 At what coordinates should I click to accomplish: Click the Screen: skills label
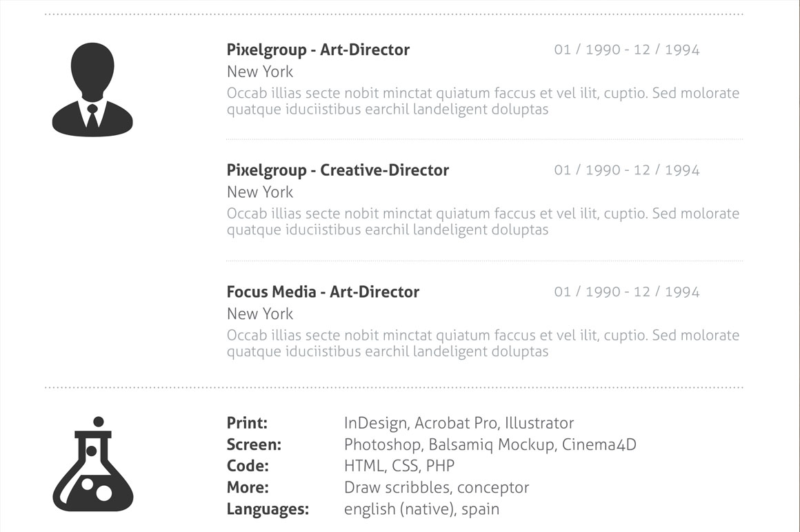[x=254, y=444]
